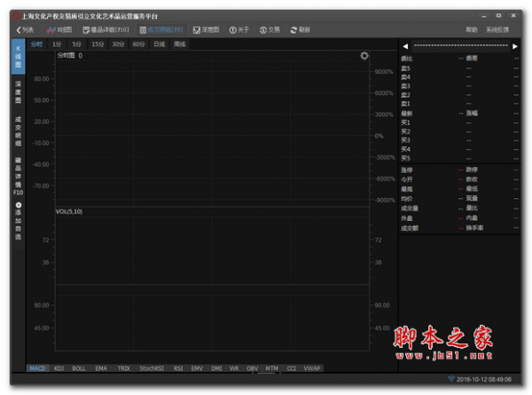This screenshot has width=532, height=395.
Task: Open the K线图 chart from the toolbar
Action: tap(59, 30)
